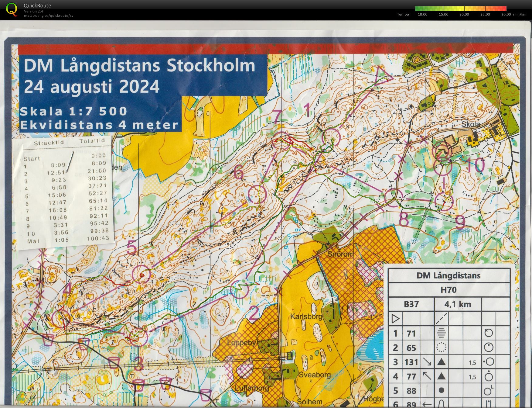Screen dimensions: 532x408
Task: Open the matstroeng.se/quickroute/sv link
Action: point(49,16)
